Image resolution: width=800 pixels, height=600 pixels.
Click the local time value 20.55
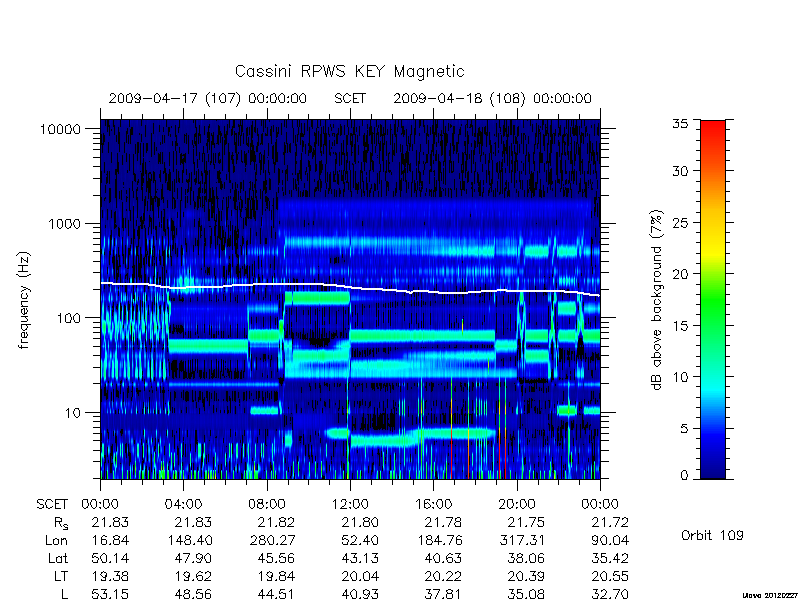pyautogui.click(x=609, y=577)
